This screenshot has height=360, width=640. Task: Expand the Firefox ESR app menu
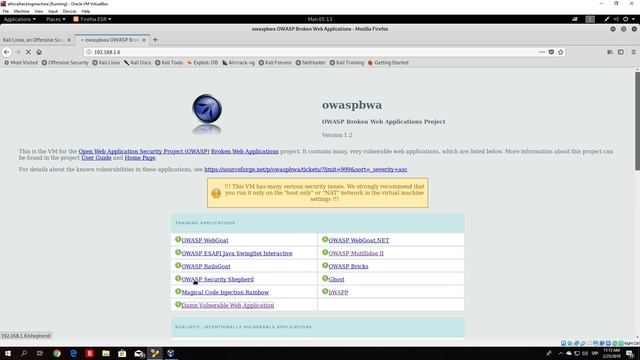point(92,19)
